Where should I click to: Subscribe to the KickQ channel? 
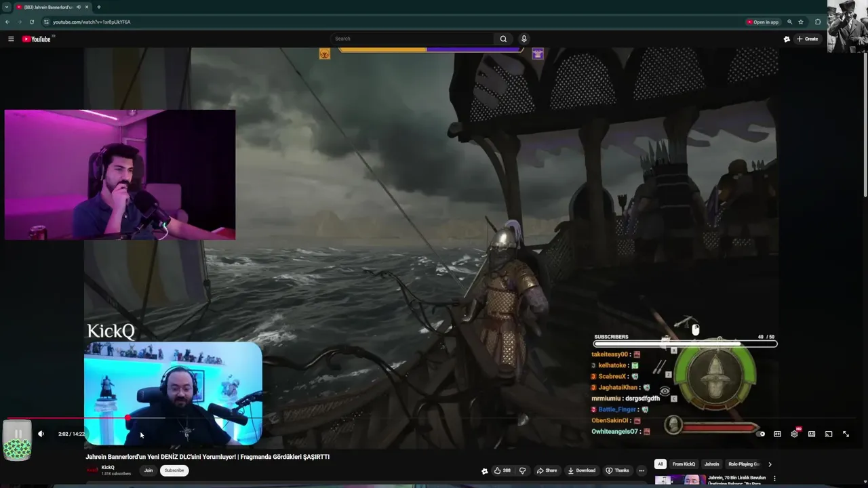[x=174, y=470]
